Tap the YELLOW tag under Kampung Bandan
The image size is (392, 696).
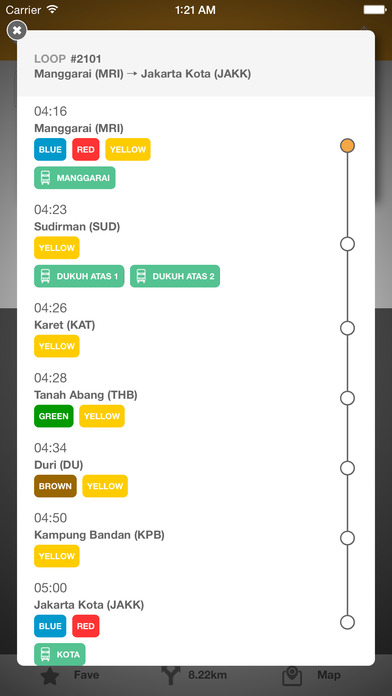[57, 556]
